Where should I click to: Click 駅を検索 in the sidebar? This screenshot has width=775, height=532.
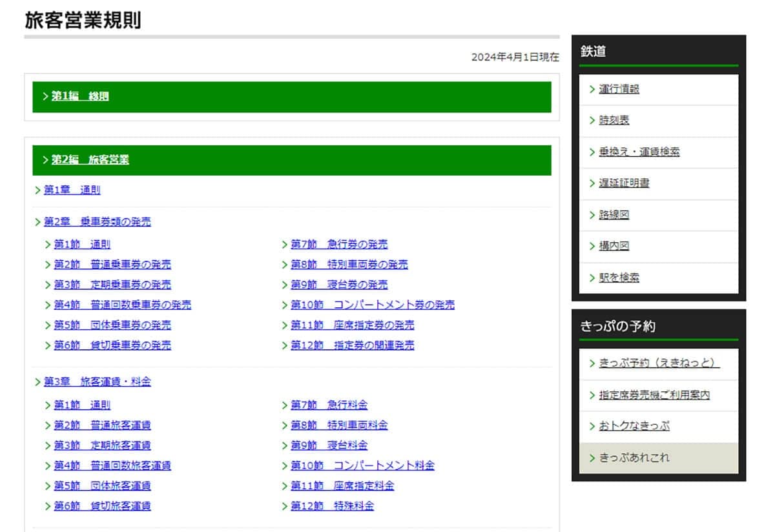pyautogui.click(x=658, y=278)
